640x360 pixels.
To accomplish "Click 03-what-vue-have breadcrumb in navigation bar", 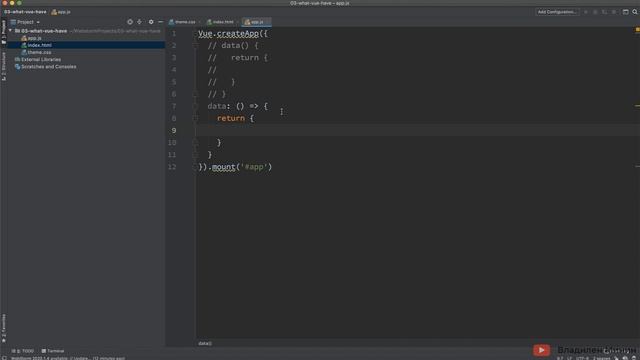I will coord(25,12).
